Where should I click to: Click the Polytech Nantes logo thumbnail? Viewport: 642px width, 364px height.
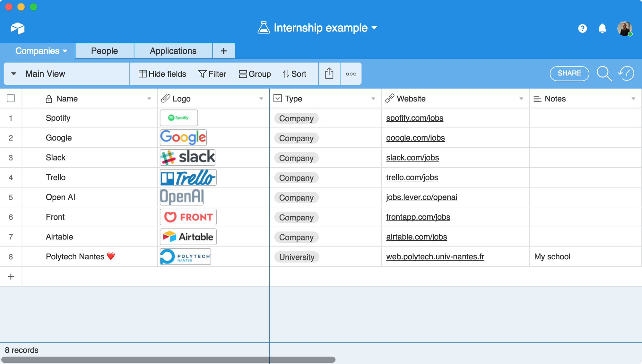point(186,256)
